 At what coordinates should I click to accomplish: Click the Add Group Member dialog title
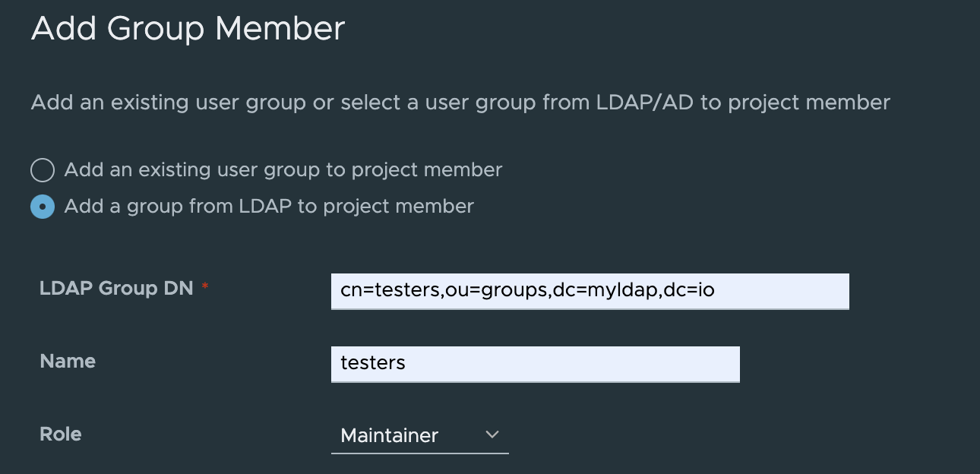(x=188, y=29)
